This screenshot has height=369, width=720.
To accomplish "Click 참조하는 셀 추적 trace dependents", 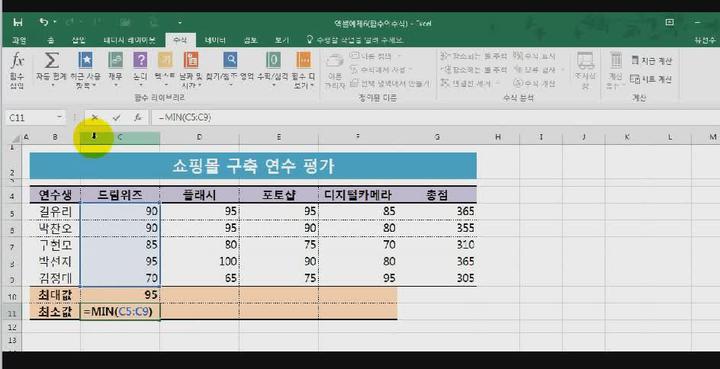I will [x=474, y=70].
